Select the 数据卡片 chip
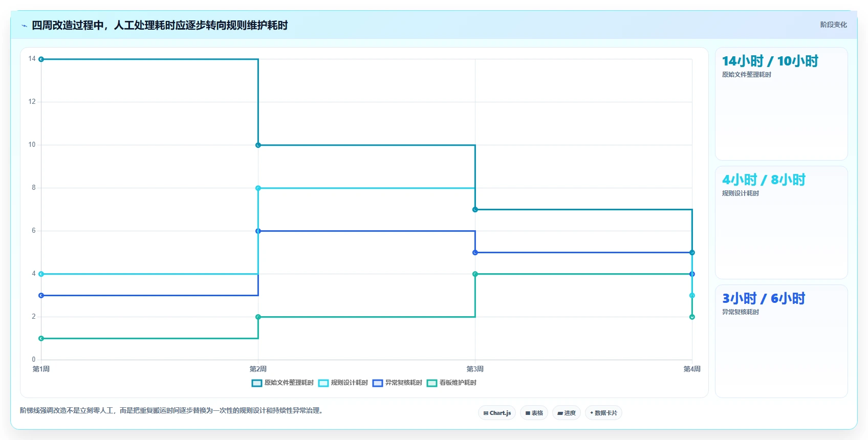The image size is (868, 440). click(603, 413)
